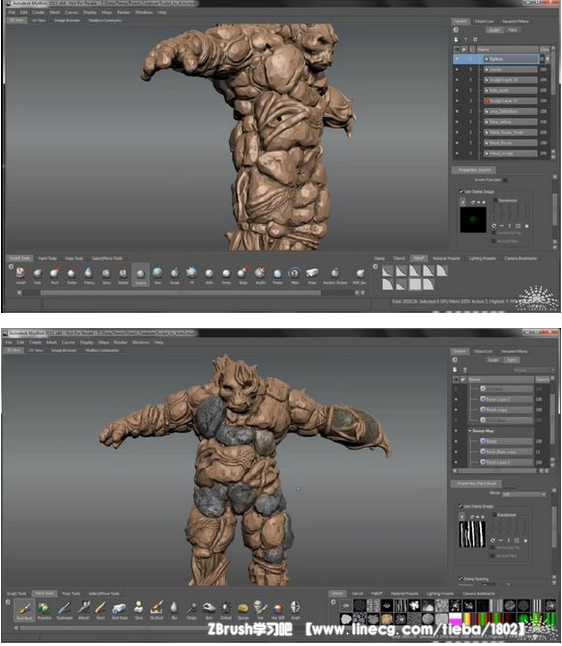Select Flatten sculpt tool in upper window

72,274
